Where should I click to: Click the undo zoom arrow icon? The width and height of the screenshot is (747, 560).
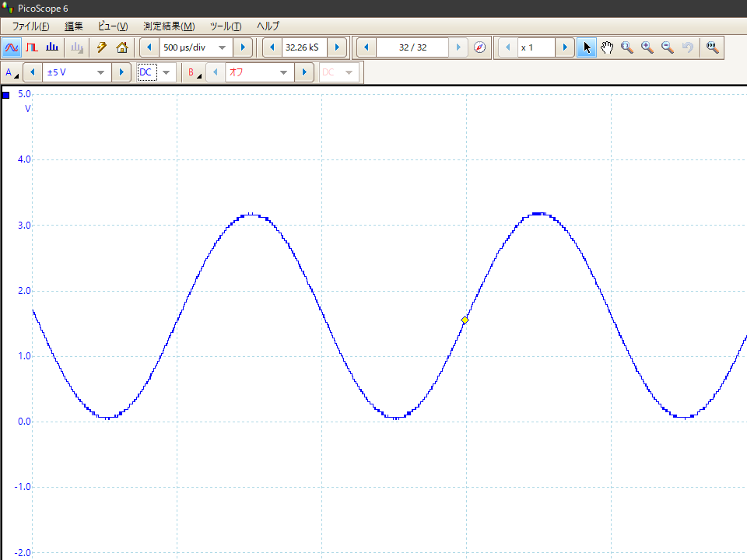click(x=687, y=47)
